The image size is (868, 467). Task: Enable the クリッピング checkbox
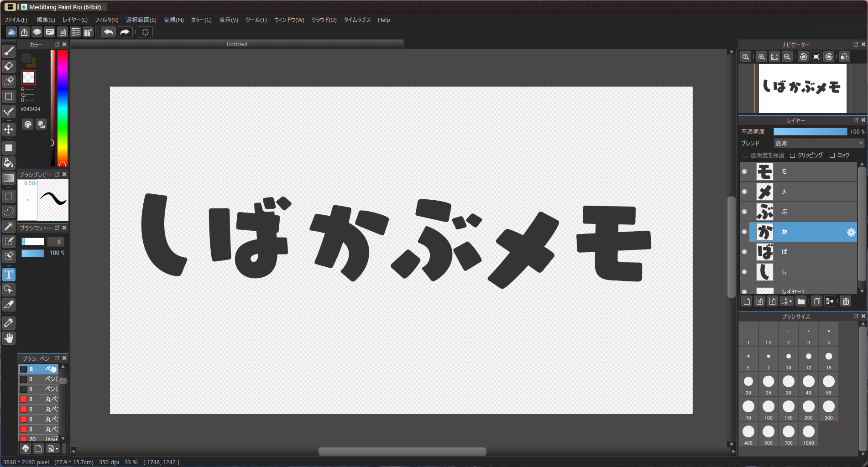pos(793,155)
